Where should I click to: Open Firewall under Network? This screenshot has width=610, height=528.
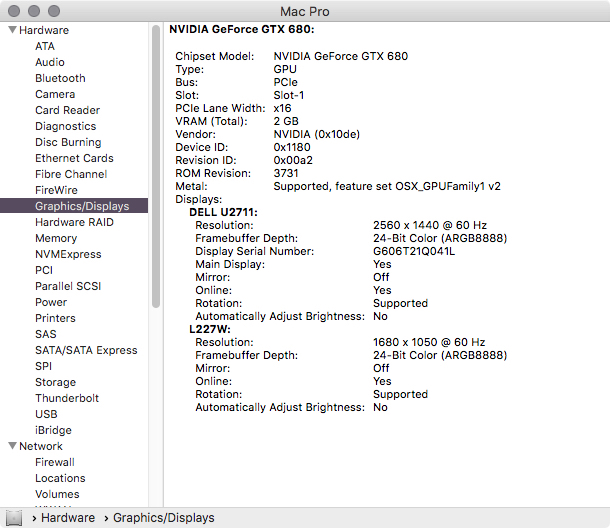click(55, 462)
